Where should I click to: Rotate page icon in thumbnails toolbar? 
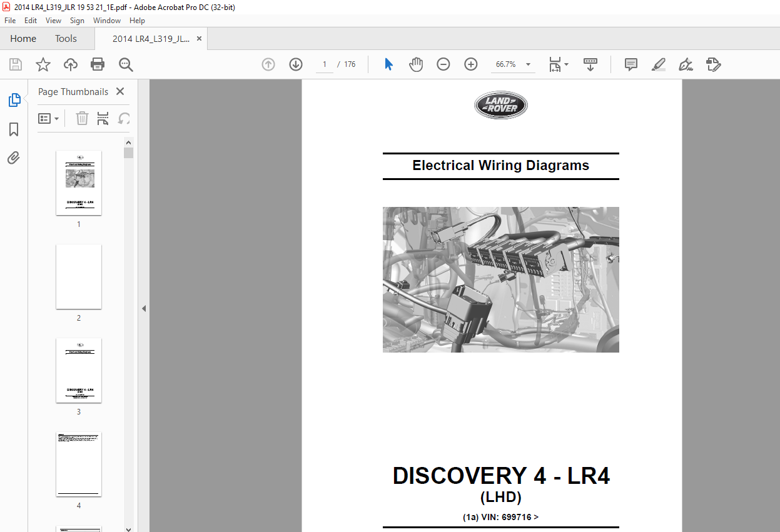click(x=124, y=118)
